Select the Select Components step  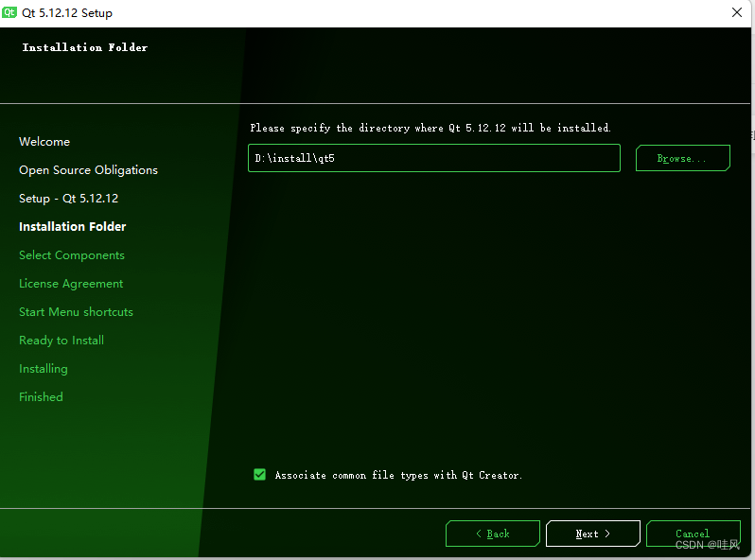72,255
